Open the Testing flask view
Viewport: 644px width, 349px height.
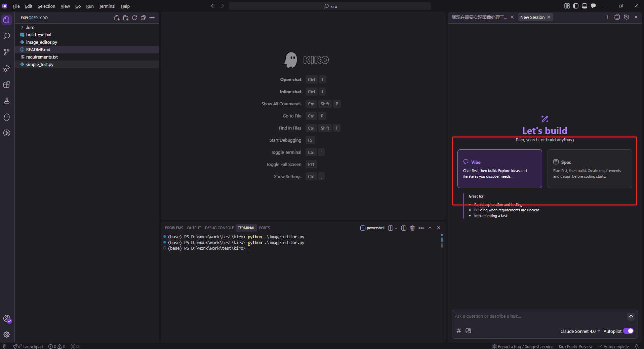click(7, 101)
